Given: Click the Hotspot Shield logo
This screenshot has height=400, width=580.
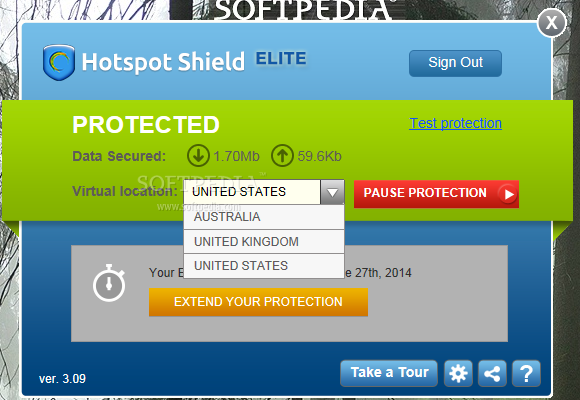Looking at the screenshot, I should coord(58,62).
